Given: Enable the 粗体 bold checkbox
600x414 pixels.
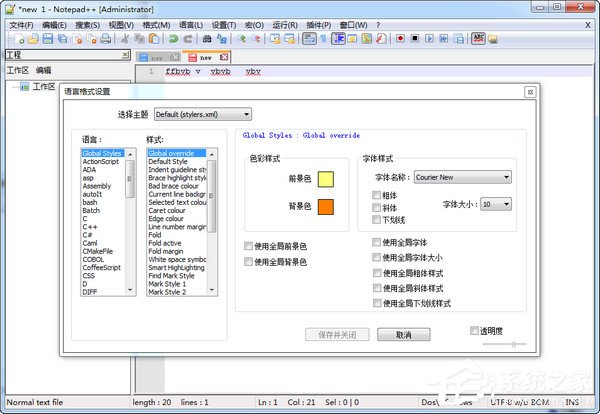Looking at the screenshot, I should 377,195.
